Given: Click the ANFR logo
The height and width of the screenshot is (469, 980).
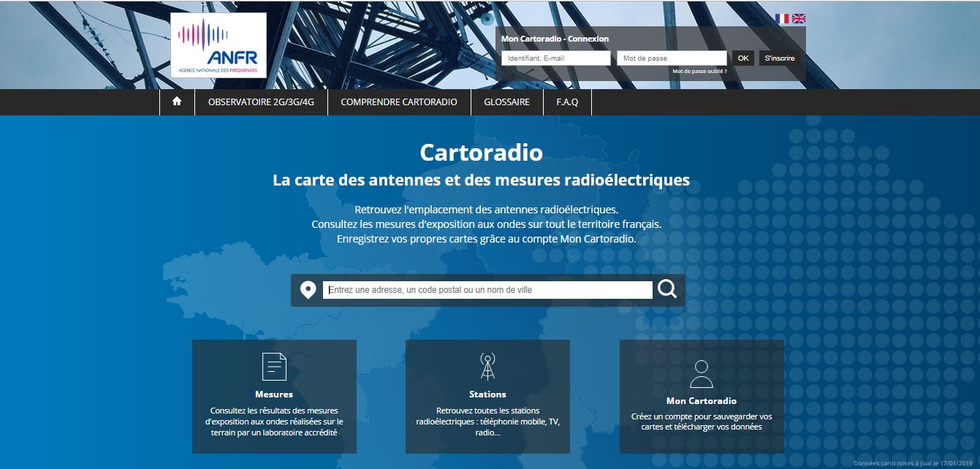Looking at the screenshot, I should coord(219,45).
